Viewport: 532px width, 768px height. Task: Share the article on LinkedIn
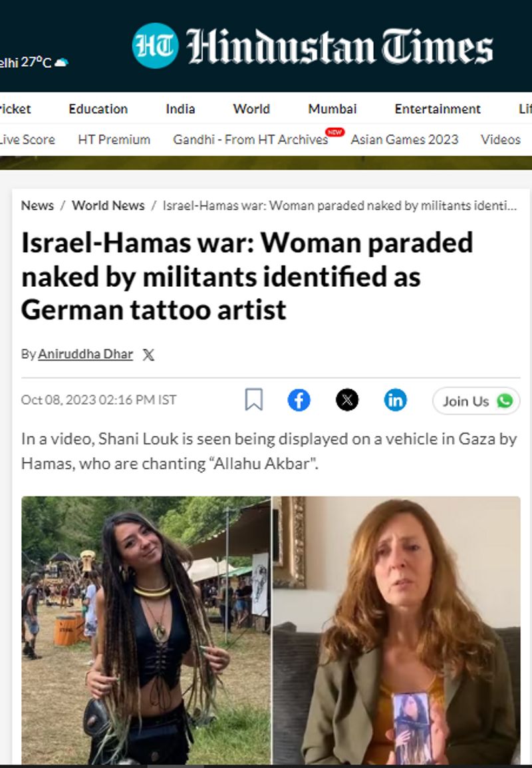pos(396,400)
